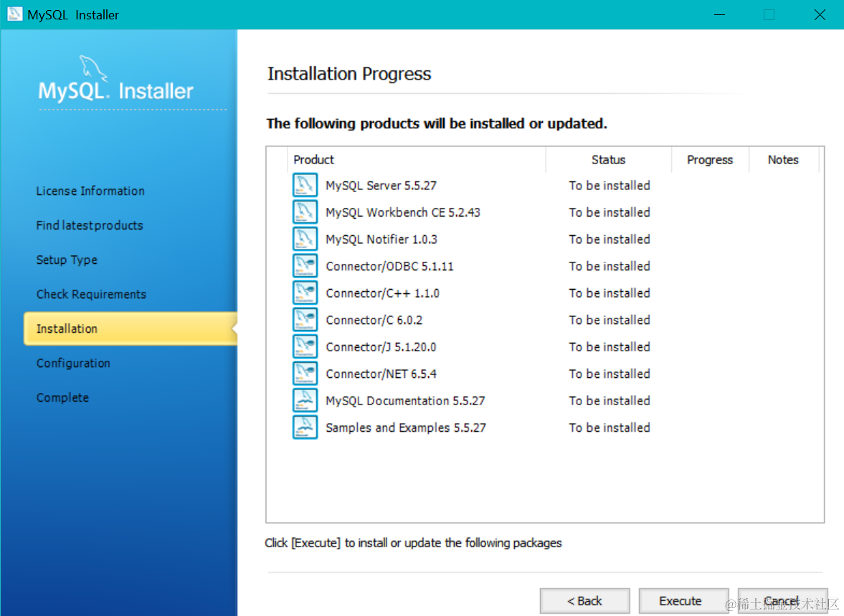This screenshot has height=616, width=844.
Task: Click the MySQL Installer title bar icon
Action: (x=14, y=14)
